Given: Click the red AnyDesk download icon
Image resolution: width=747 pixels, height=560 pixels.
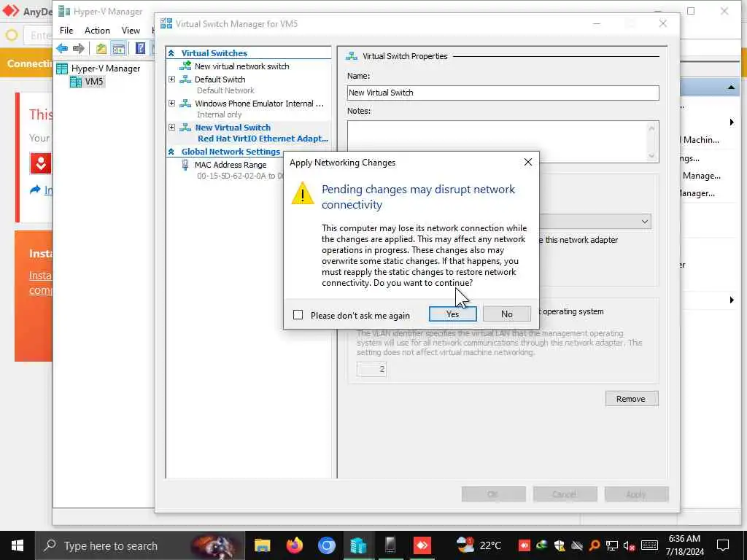Looking at the screenshot, I should (41, 163).
